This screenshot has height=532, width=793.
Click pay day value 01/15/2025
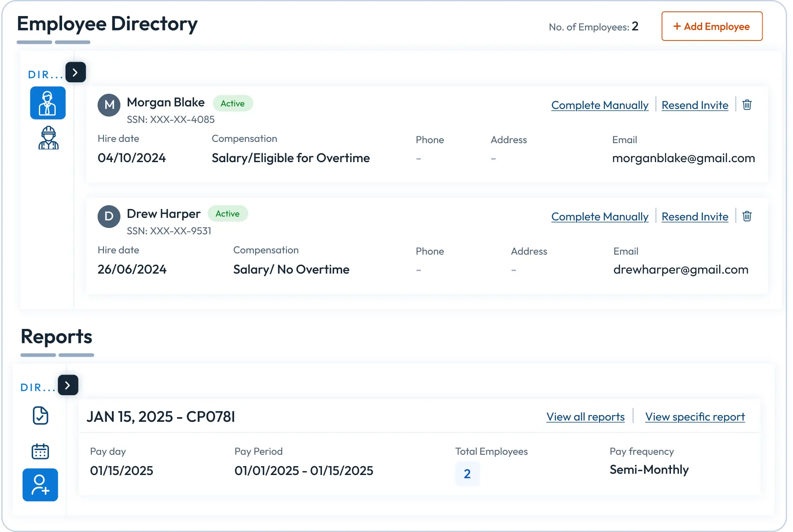[x=122, y=471]
